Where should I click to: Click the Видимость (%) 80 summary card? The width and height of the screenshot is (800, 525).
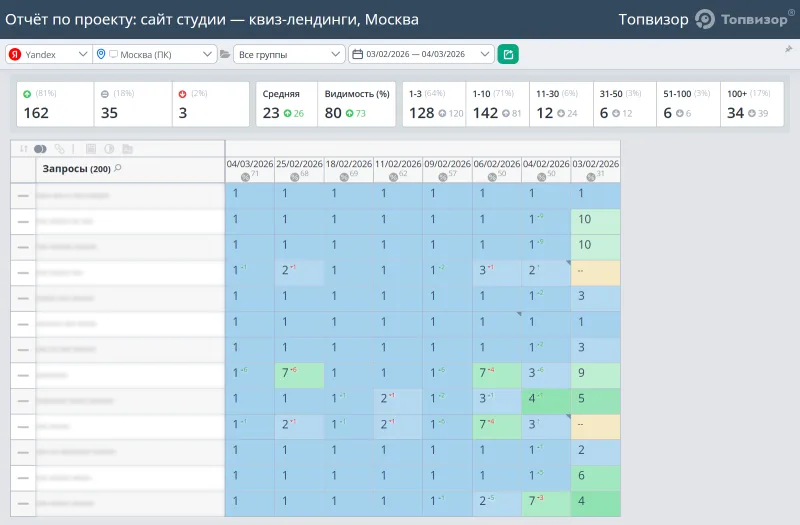(x=357, y=104)
